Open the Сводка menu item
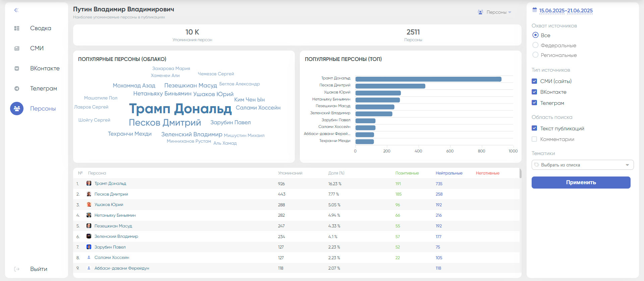 [x=41, y=28]
